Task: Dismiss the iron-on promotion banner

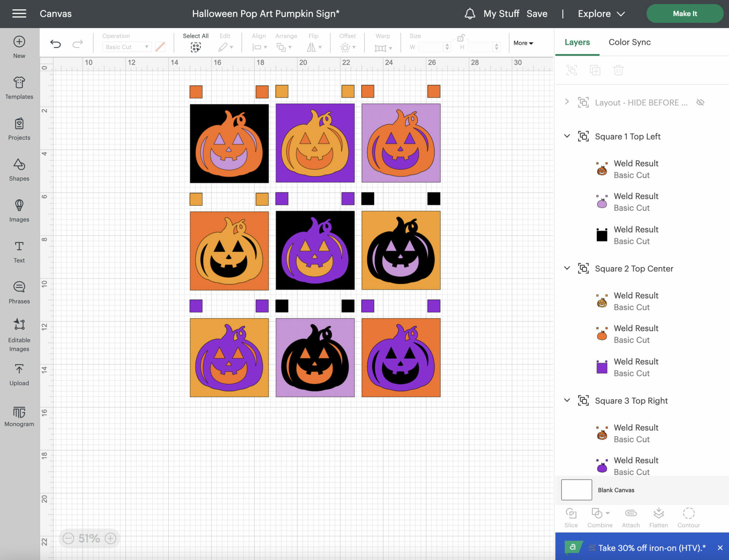Action: pos(720,548)
